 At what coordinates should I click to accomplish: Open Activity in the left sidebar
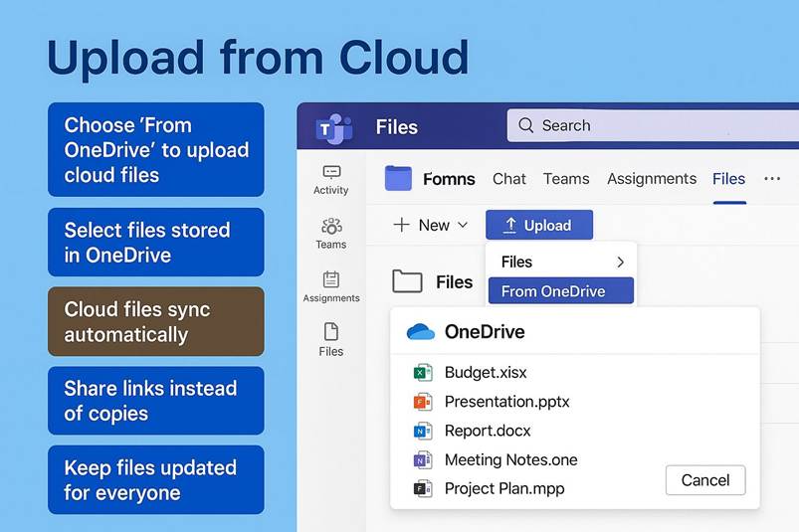click(330, 179)
